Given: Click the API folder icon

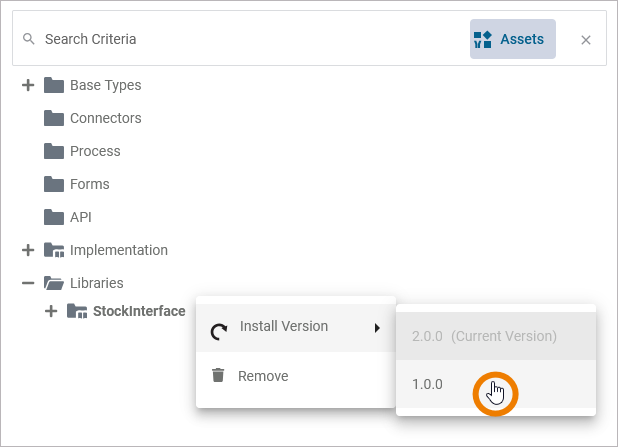Looking at the screenshot, I should coord(54,218).
